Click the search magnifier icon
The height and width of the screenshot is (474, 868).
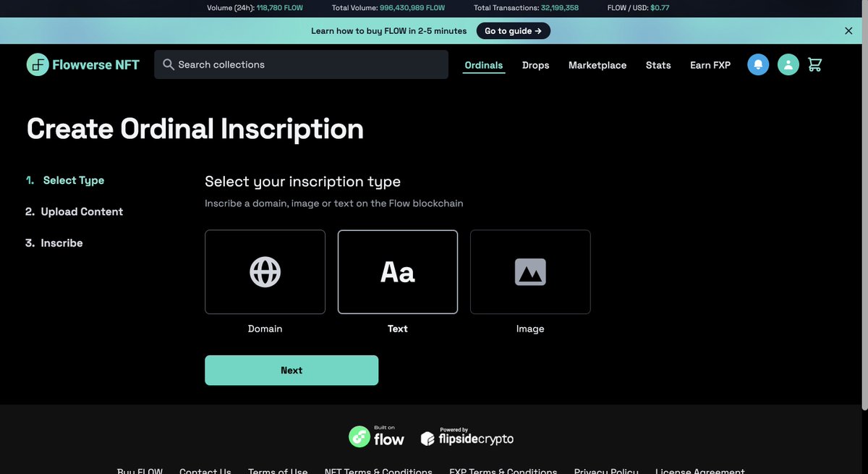[167, 64]
